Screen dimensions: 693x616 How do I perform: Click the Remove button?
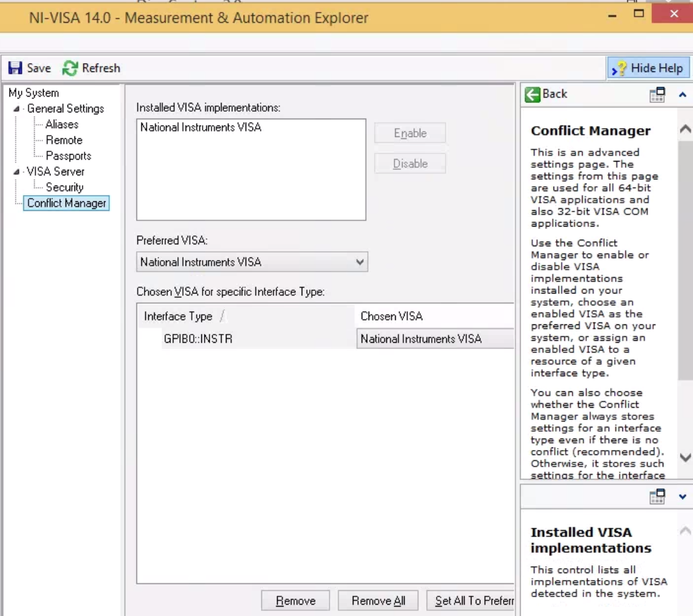click(x=295, y=600)
